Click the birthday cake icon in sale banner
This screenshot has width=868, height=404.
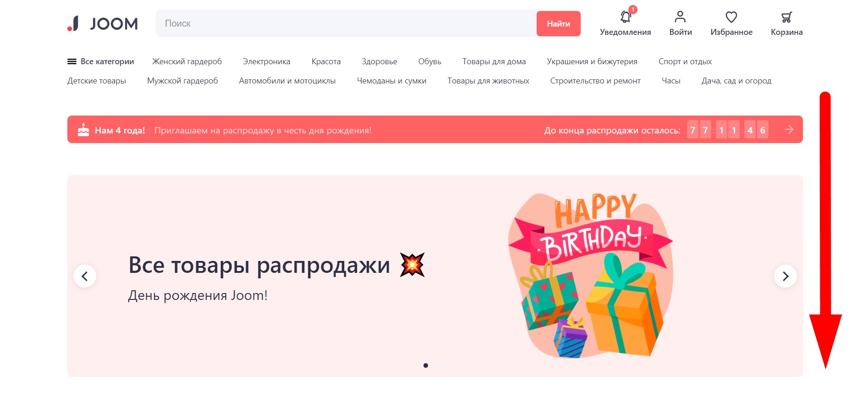click(x=83, y=130)
